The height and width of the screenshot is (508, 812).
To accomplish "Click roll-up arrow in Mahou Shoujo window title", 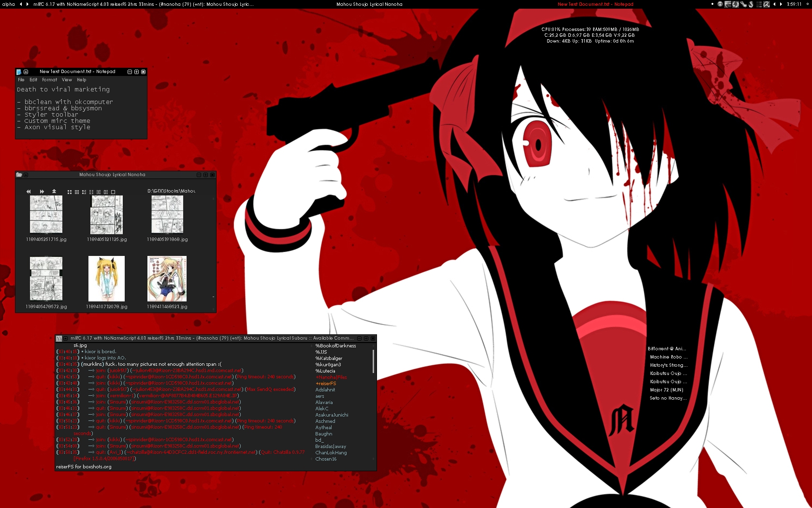I will [x=26, y=175].
